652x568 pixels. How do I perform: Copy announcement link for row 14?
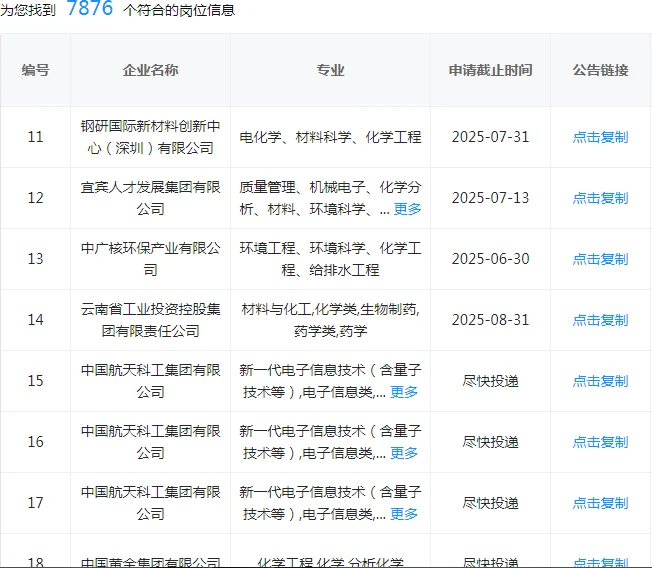click(x=600, y=320)
